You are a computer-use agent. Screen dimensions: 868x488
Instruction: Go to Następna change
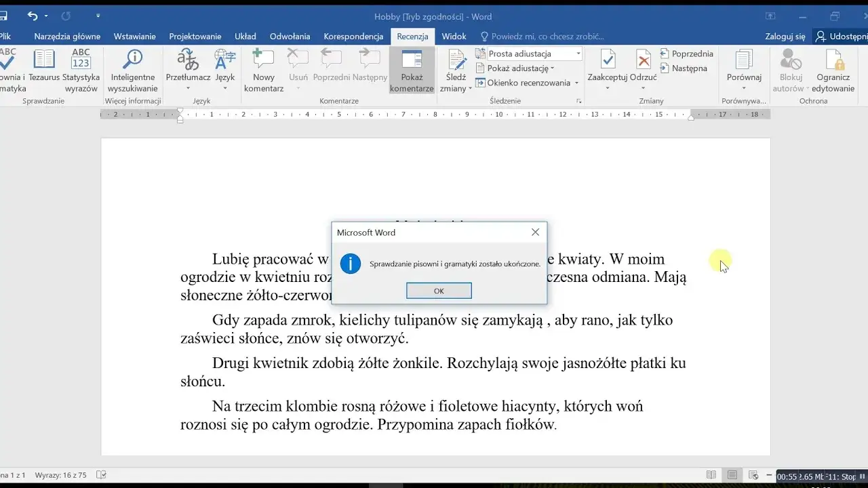[x=684, y=68]
